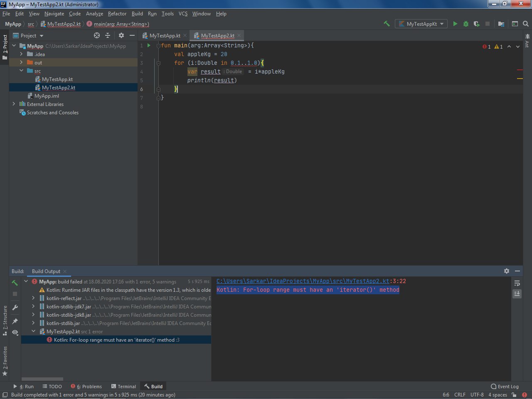Switch to the MyTestApp.kt editor tab

click(x=165, y=36)
